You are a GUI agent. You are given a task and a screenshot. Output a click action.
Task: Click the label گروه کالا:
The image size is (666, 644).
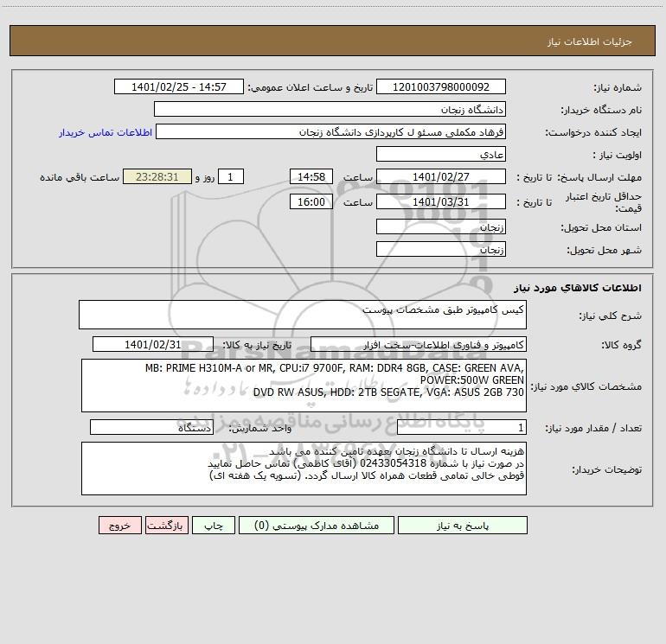click(x=621, y=345)
